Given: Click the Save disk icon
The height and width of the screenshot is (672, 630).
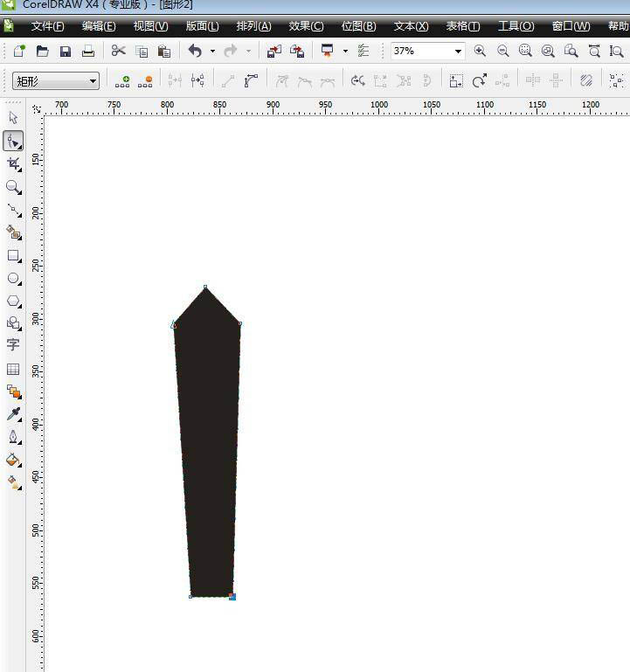Looking at the screenshot, I should tap(66, 52).
